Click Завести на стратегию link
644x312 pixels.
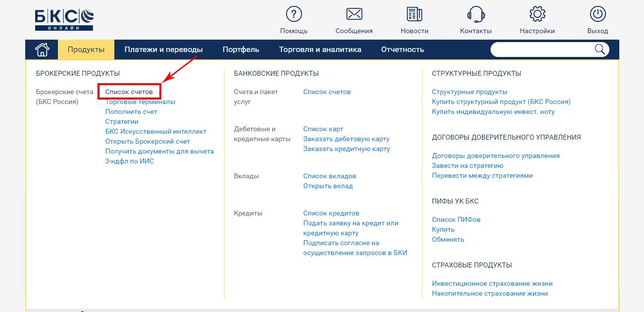coord(468,165)
